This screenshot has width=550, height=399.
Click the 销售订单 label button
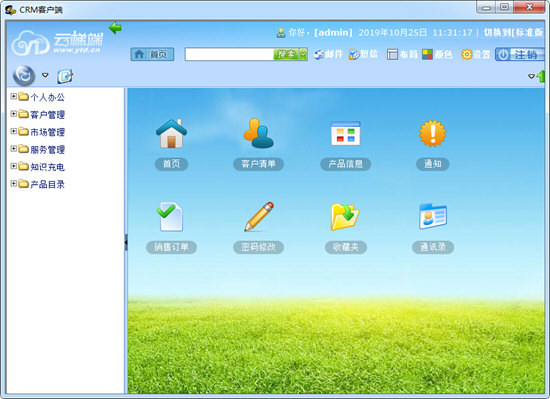pos(171,247)
